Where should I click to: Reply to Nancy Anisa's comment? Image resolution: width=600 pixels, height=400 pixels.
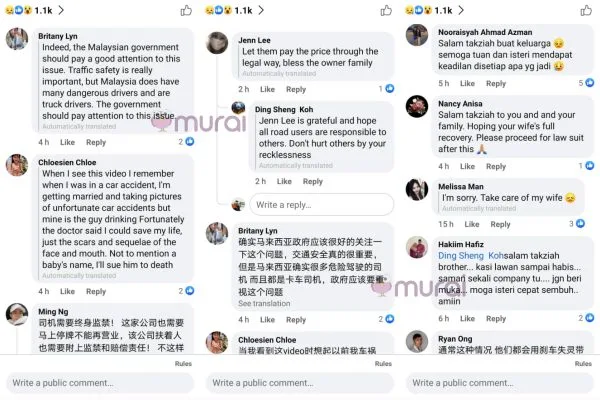point(496,167)
